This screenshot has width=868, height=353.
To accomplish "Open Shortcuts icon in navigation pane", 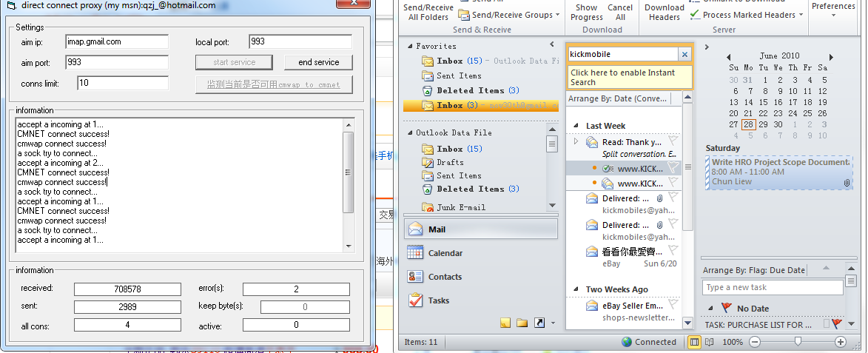I will (539, 323).
